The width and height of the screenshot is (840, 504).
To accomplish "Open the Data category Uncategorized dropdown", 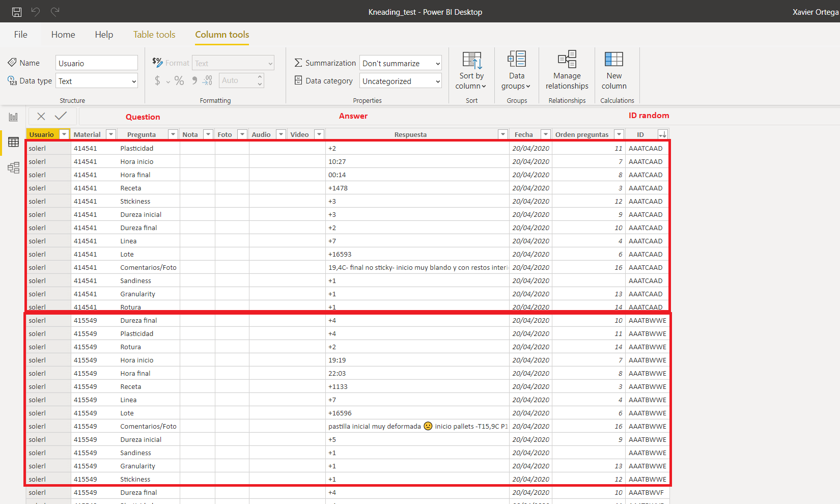I will point(401,81).
